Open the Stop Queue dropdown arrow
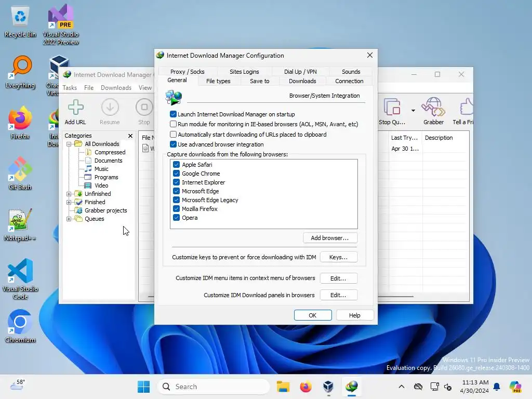This screenshot has width=532, height=399. click(413, 110)
